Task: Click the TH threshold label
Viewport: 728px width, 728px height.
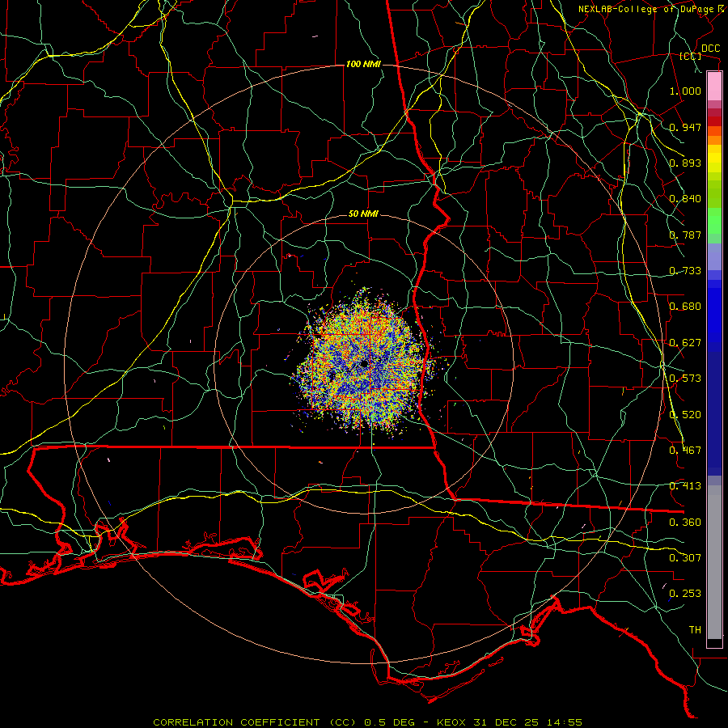Action: tap(695, 630)
